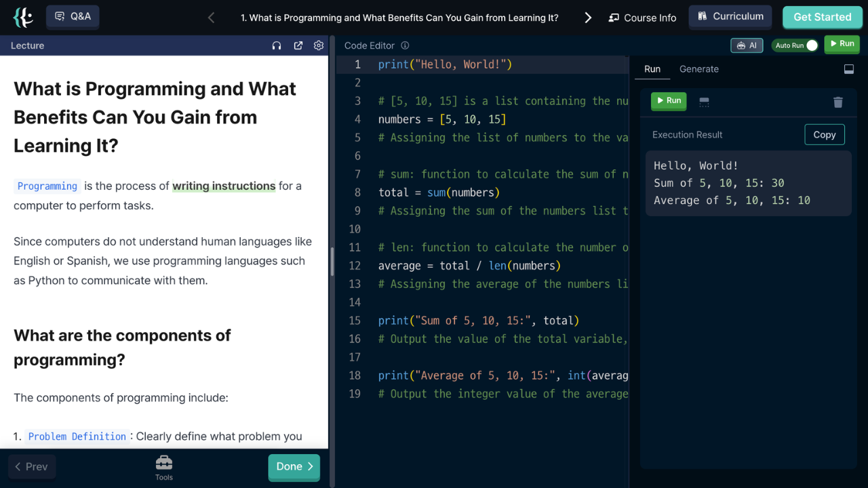868x488 pixels.
Task: Click the site logo in top-left corner
Action: pyautogui.click(x=23, y=17)
